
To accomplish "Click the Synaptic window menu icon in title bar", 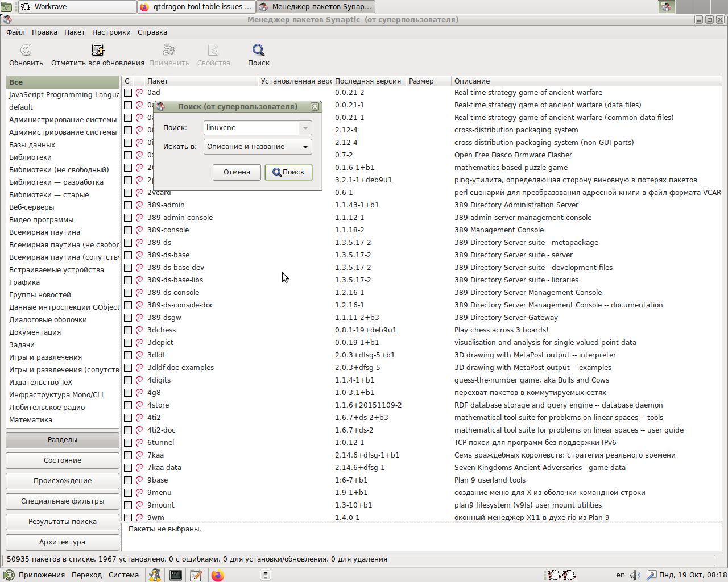I will click(7, 19).
